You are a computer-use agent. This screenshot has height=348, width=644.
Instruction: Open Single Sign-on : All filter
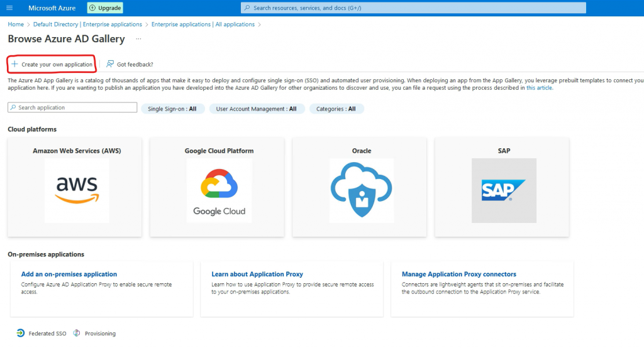tap(172, 109)
